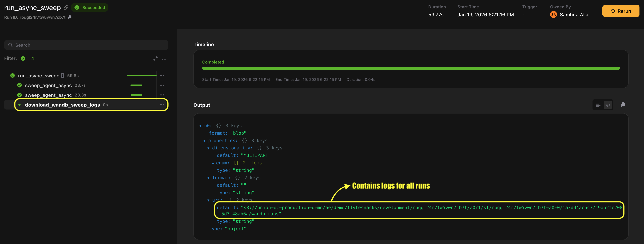Collapse all tree nodes icon
This screenshot has height=244, width=644.
155,58
